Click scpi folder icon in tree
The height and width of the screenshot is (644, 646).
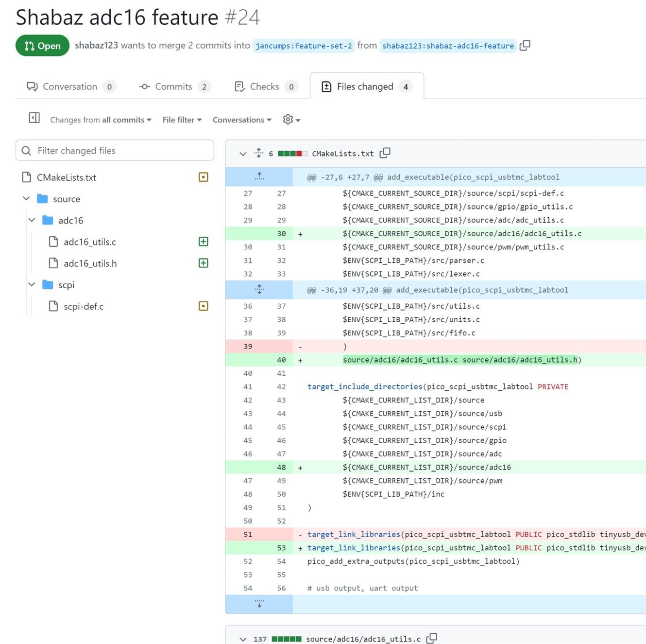pyautogui.click(x=48, y=284)
